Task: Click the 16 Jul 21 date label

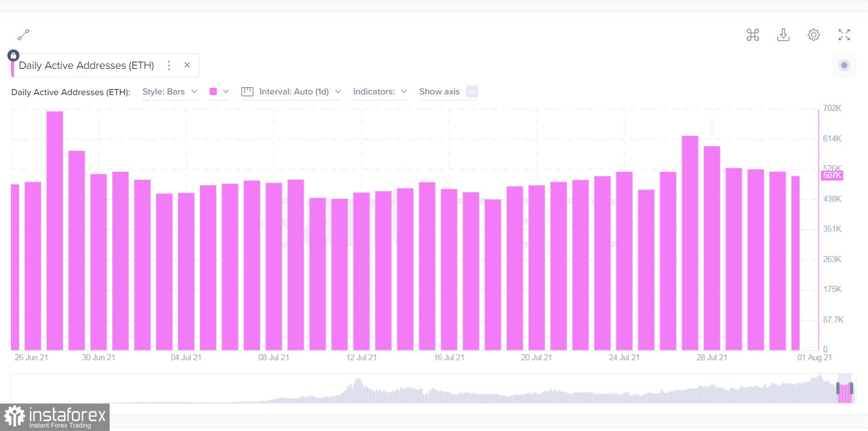Action: (x=449, y=357)
